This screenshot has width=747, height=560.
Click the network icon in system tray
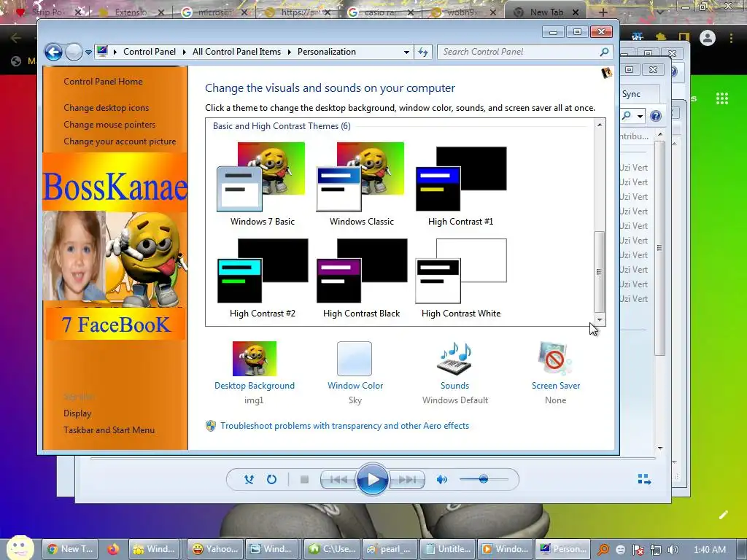point(656,550)
